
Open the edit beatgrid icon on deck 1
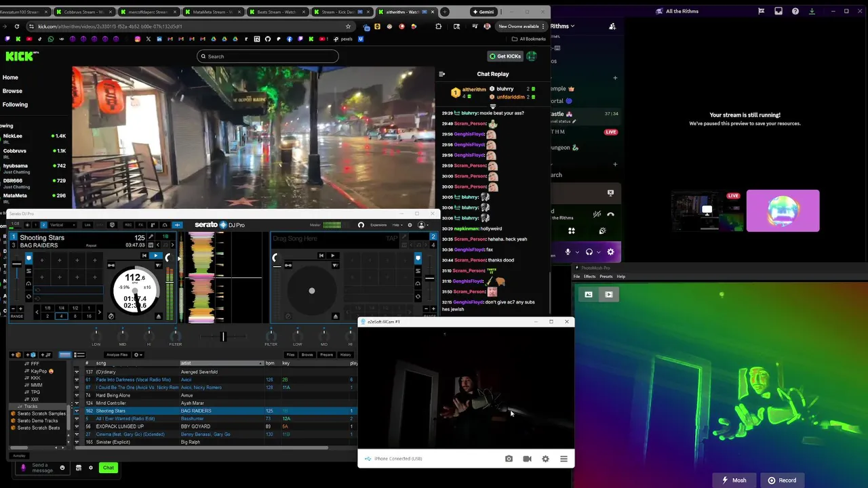click(151, 245)
